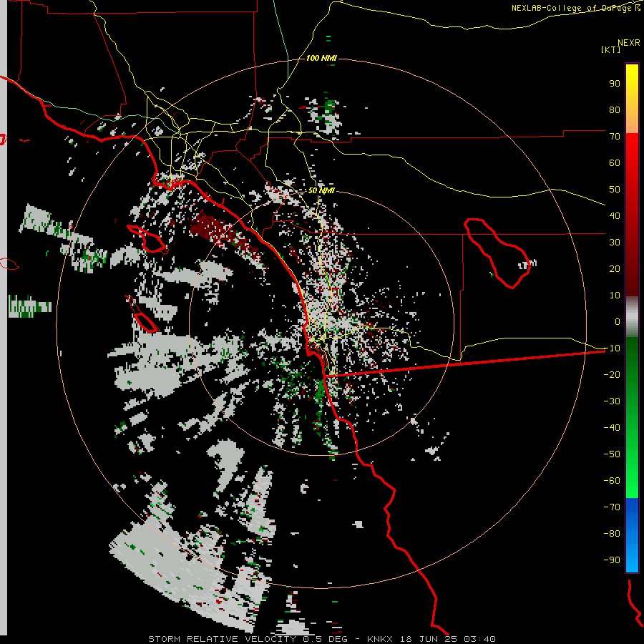Click the positive 70 value on velocity scale
This screenshot has height=644, width=644.
pyautogui.click(x=615, y=137)
